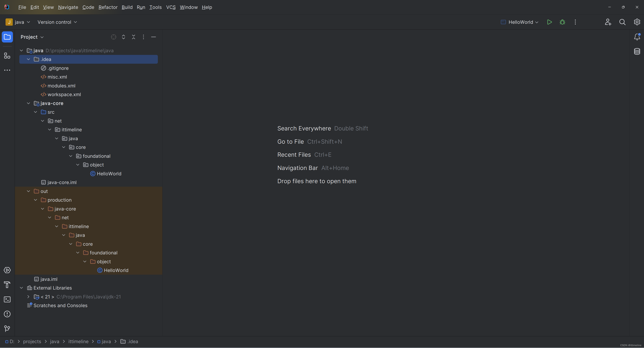Click the Run button to execute HelloWorld
The height and width of the screenshot is (348, 644).
click(x=550, y=22)
